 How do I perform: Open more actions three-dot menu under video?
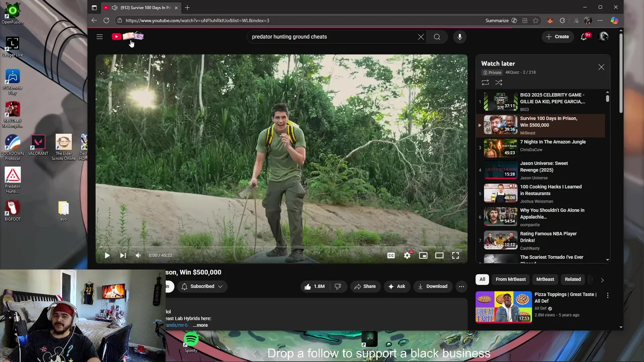[x=461, y=286]
